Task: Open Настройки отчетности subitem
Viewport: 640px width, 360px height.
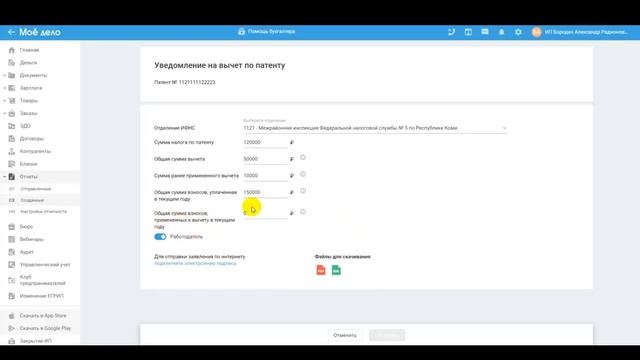Action: (43, 211)
